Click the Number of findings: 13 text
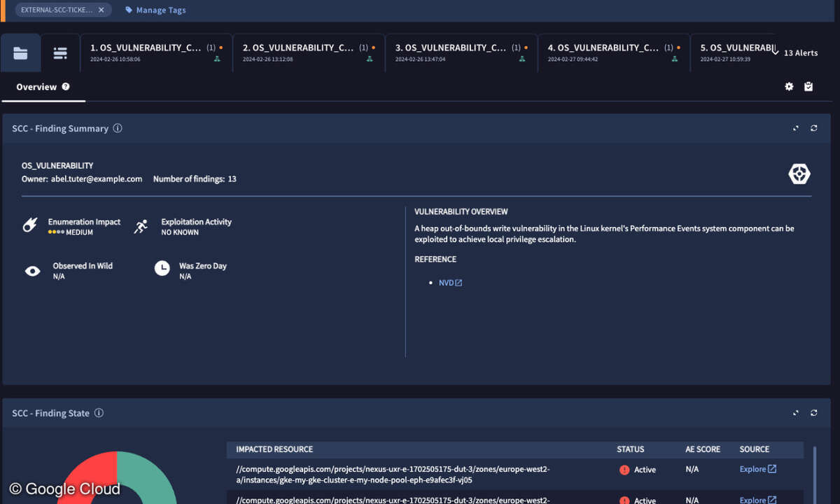Screen dimensions: 840x504 [x=195, y=179]
